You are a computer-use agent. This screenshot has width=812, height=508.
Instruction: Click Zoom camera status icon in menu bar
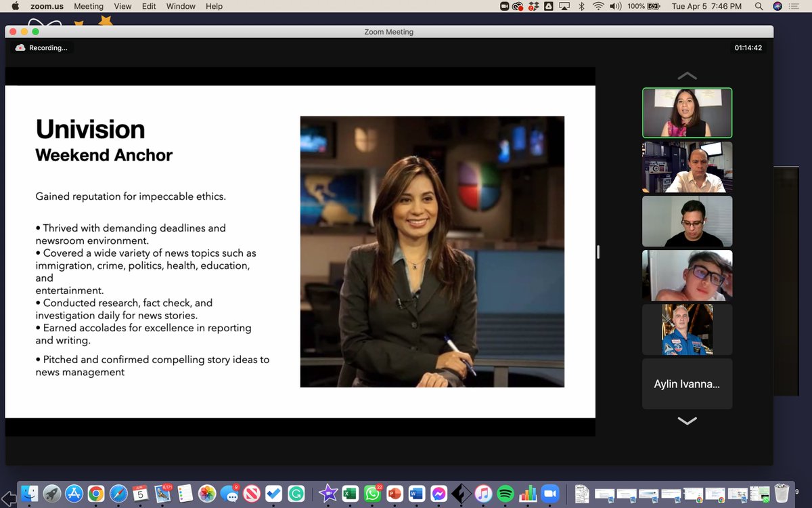click(504, 6)
